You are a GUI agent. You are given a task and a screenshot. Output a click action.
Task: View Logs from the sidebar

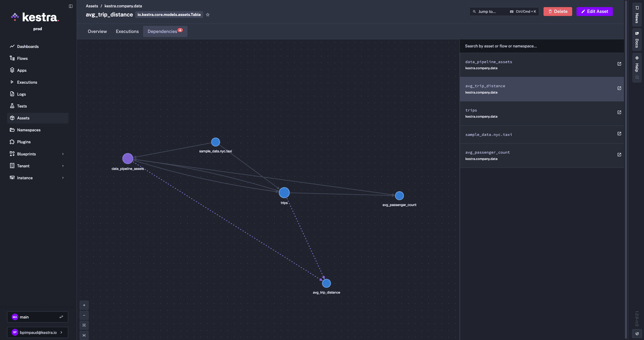tap(21, 94)
